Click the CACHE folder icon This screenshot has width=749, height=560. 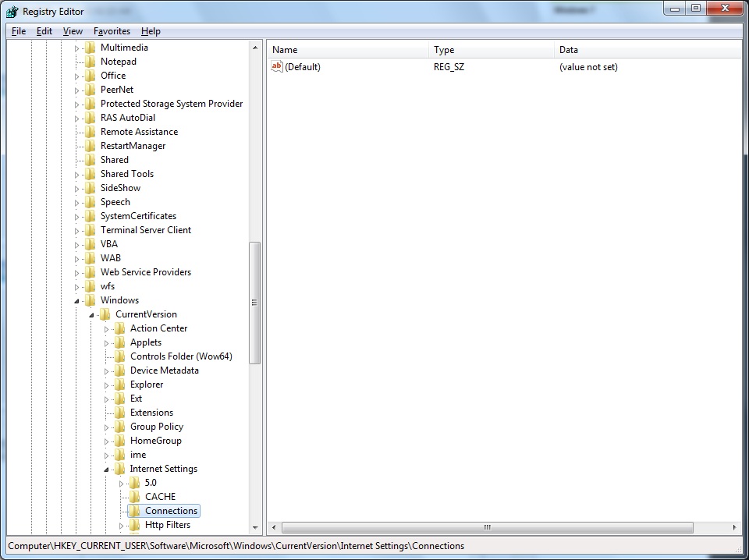pyautogui.click(x=135, y=497)
